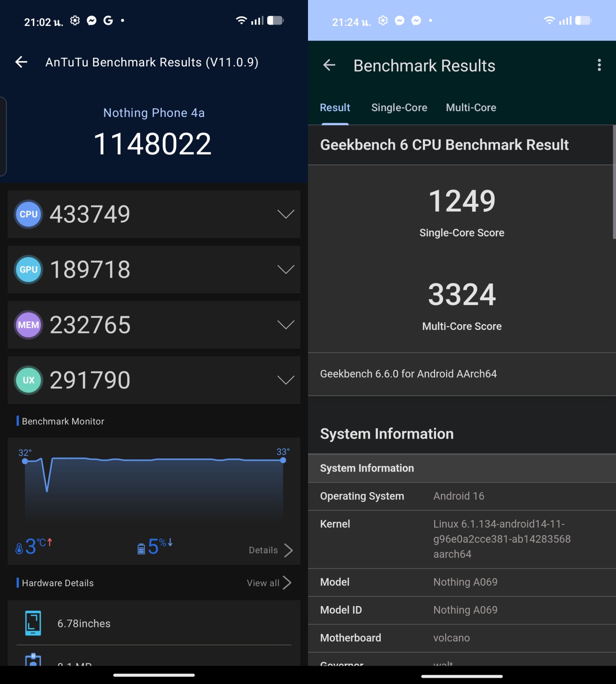Collapse the UX score section chevron
The image size is (616, 684).
(x=285, y=380)
